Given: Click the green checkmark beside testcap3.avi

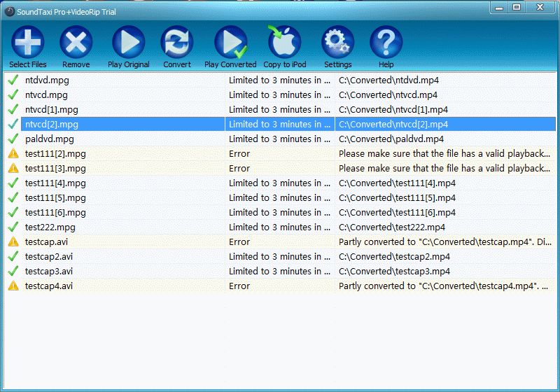Looking at the screenshot, I should [x=13, y=271].
